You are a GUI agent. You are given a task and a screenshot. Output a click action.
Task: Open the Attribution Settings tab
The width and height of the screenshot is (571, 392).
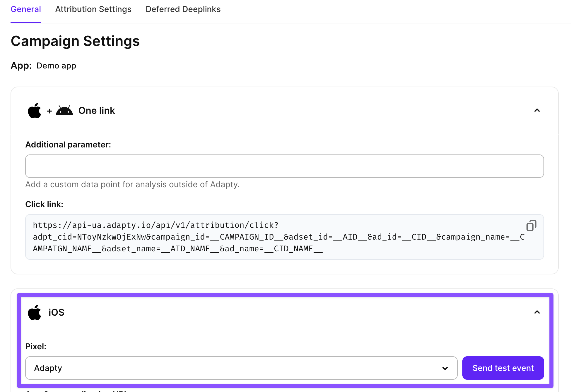[93, 9]
